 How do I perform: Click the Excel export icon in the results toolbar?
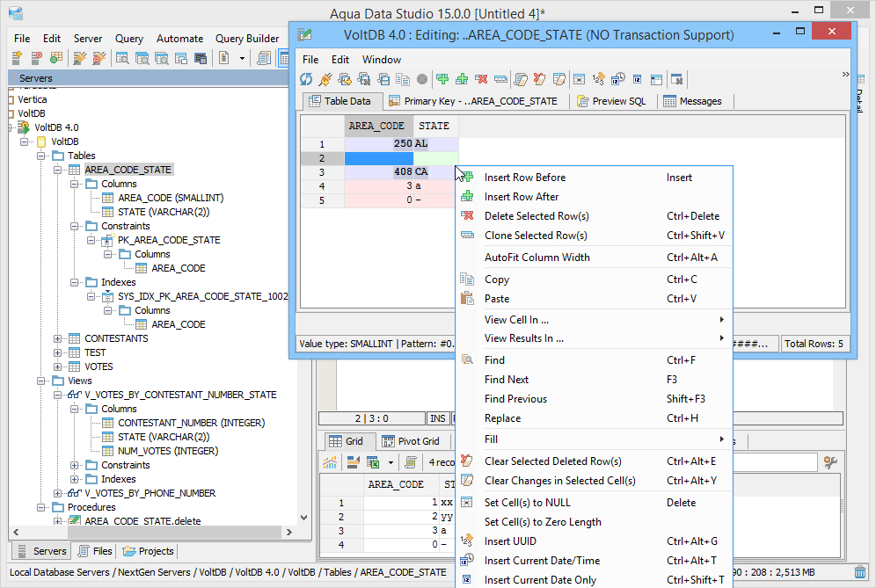(373, 461)
